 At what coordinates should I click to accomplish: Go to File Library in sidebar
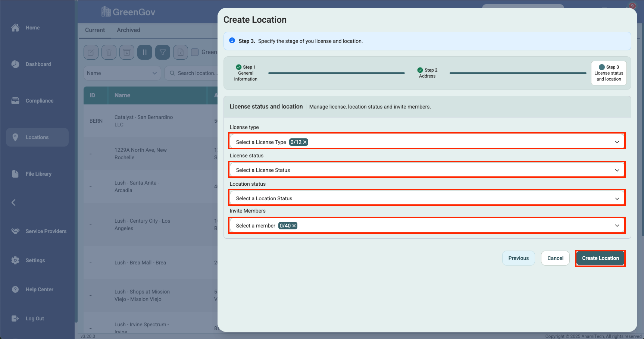pos(38,174)
